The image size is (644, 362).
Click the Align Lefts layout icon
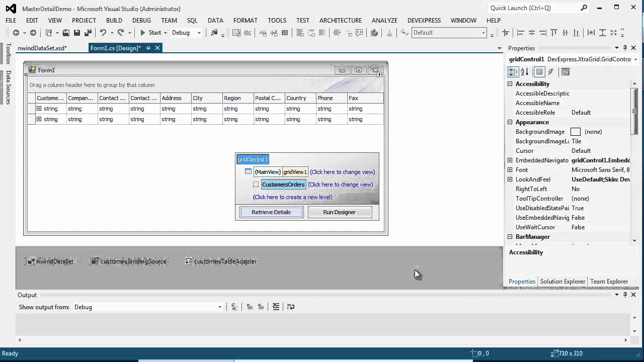pos(520,33)
